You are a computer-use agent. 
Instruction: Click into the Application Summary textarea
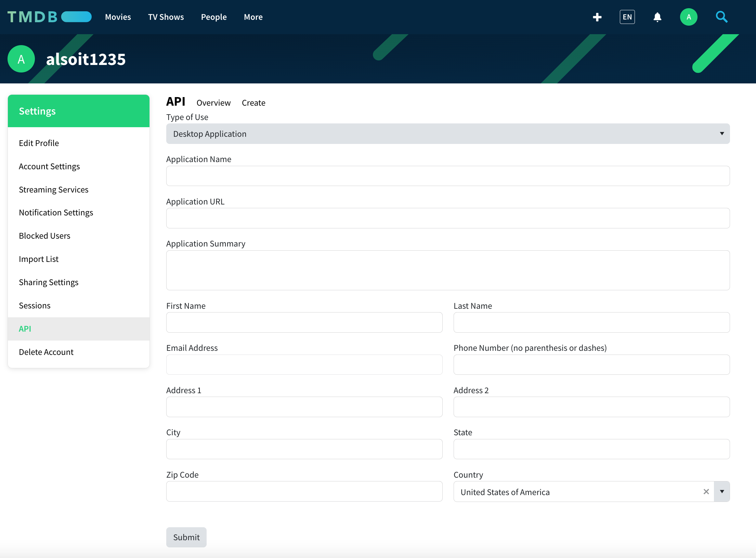coord(448,270)
